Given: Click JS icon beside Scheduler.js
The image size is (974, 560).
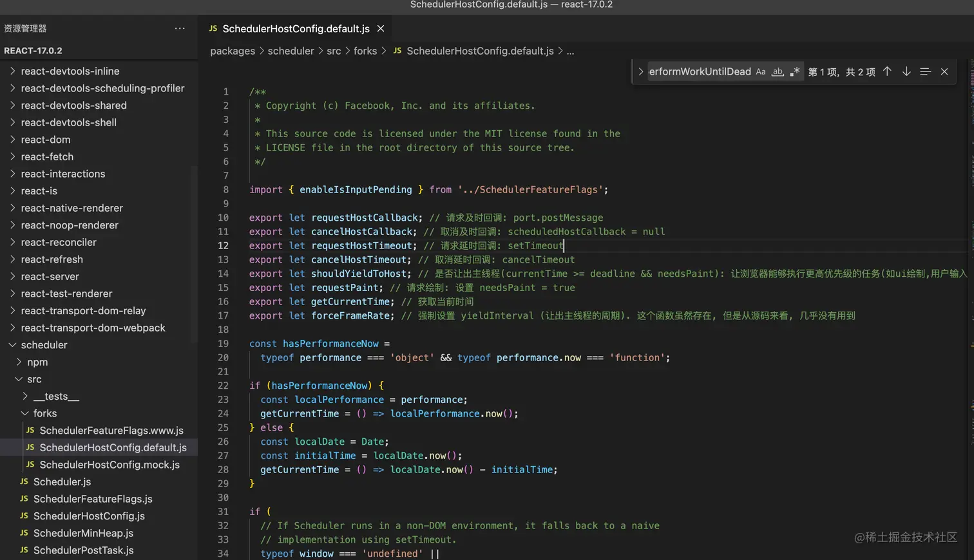Looking at the screenshot, I should [24, 481].
